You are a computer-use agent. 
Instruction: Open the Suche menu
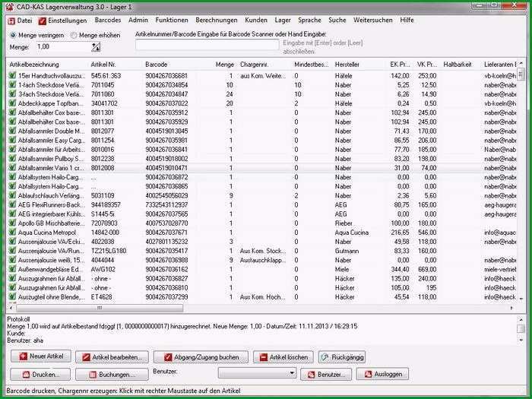pyautogui.click(x=337, y=21)
